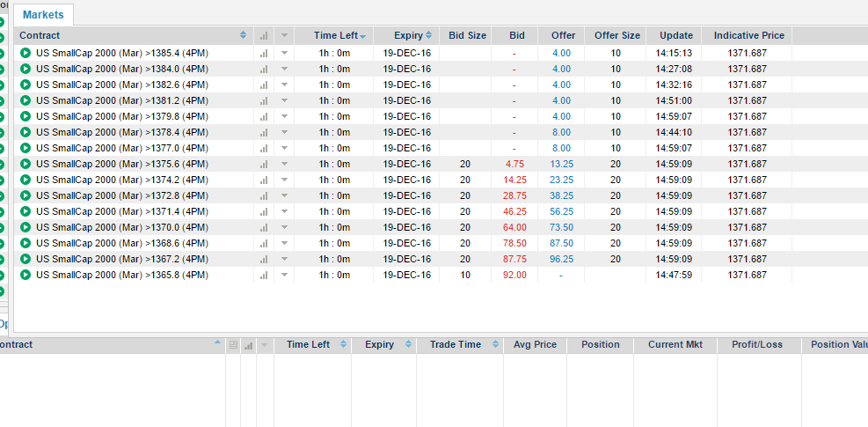This screenshot has width=868, height=427.
Task: Click green play icon for >1368.6 contract
Action: [x=25, y=243]
